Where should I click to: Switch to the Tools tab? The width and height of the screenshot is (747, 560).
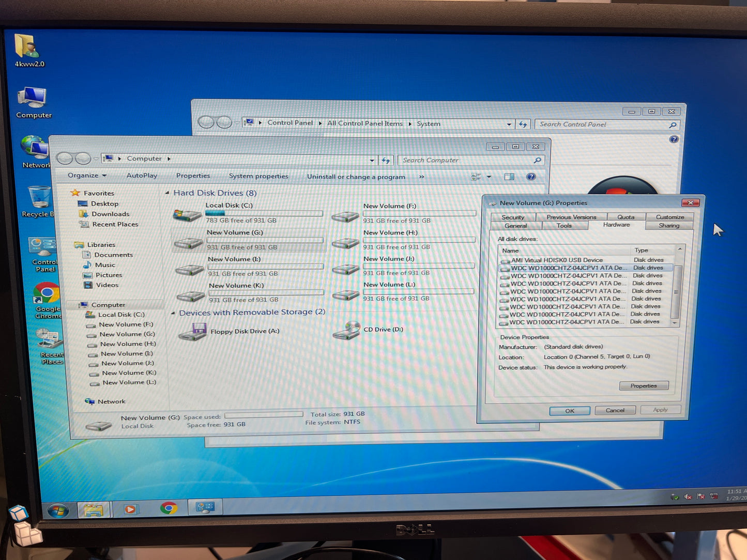click(565, 226)
